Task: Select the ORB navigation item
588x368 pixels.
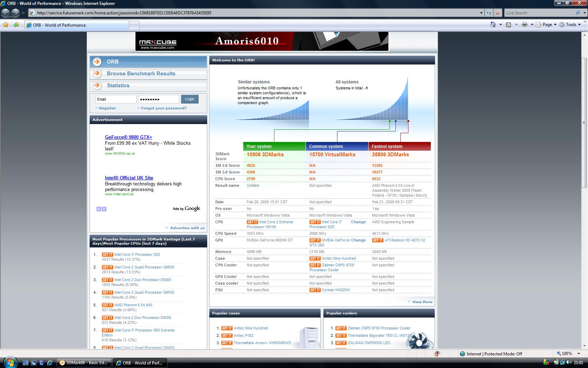Action: tap(148, 62)
